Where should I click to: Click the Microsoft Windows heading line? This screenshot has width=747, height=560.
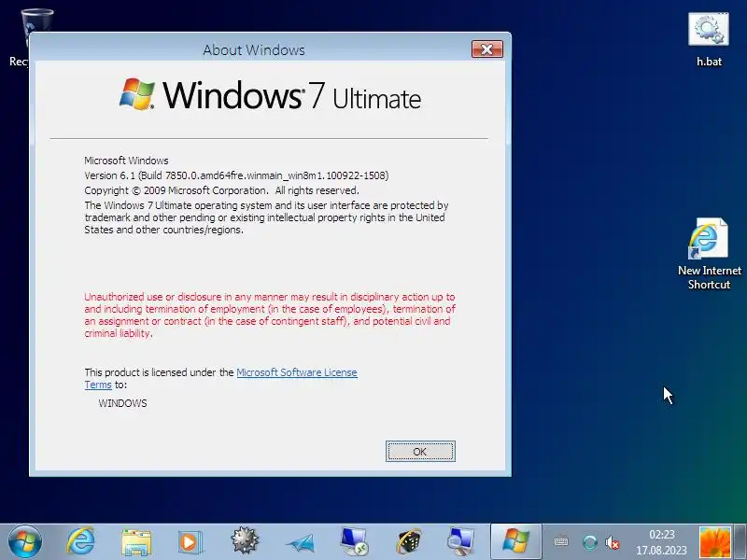[x=126, y=161]
